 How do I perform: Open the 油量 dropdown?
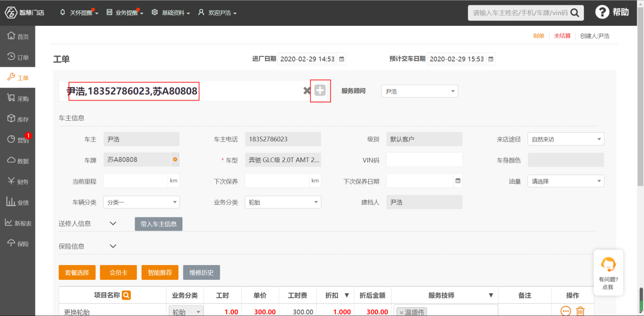(x=566, y=181)
